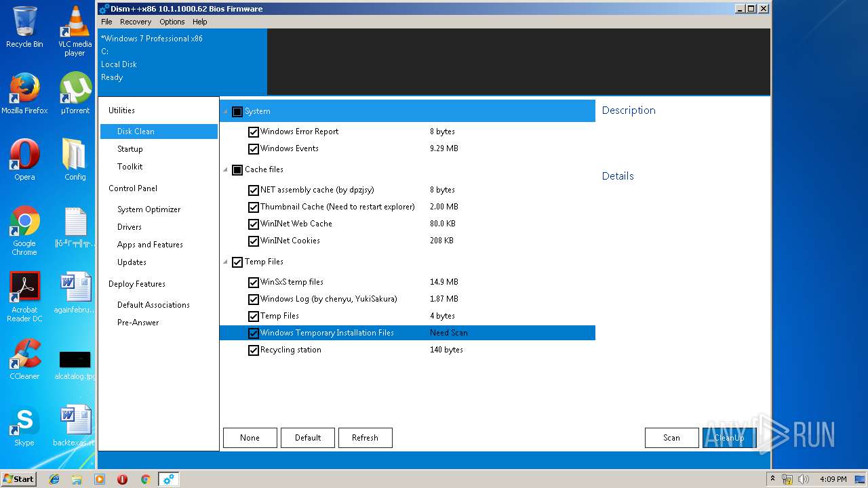This screenshot has width=868, height=488.
Task: Select Startup in sidebar
Action: (130, 149)
